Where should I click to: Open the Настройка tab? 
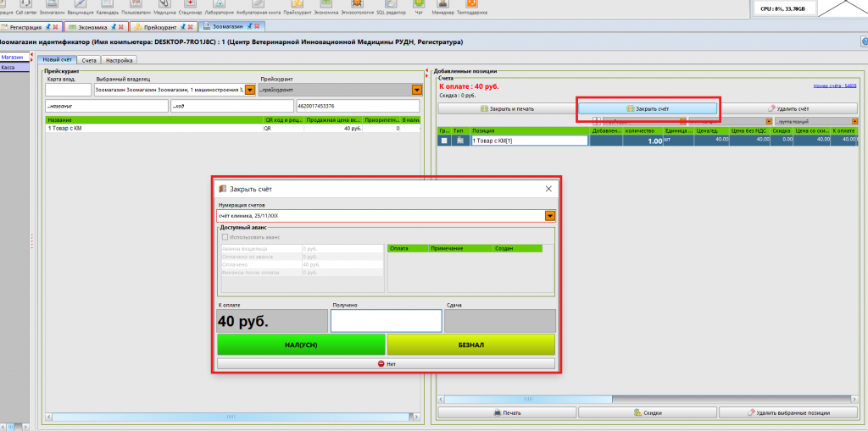(119, 60)
